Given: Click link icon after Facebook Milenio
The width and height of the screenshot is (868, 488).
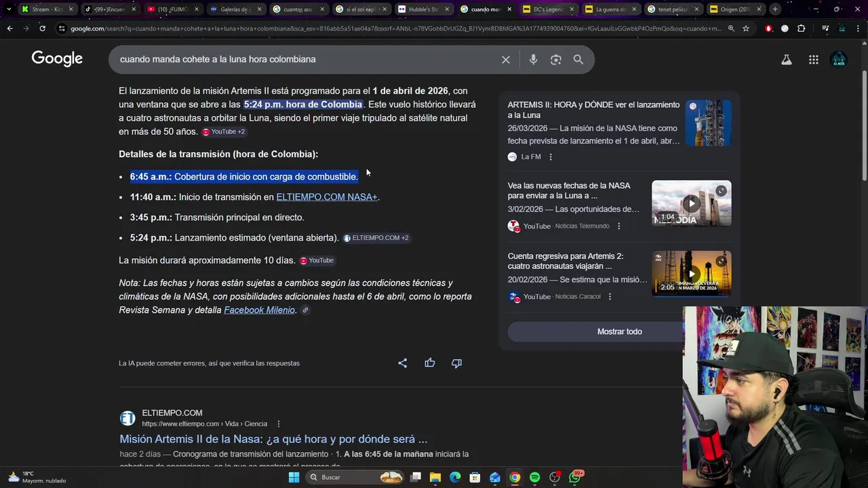Looking at the screenshot, I should click(305, 310).
